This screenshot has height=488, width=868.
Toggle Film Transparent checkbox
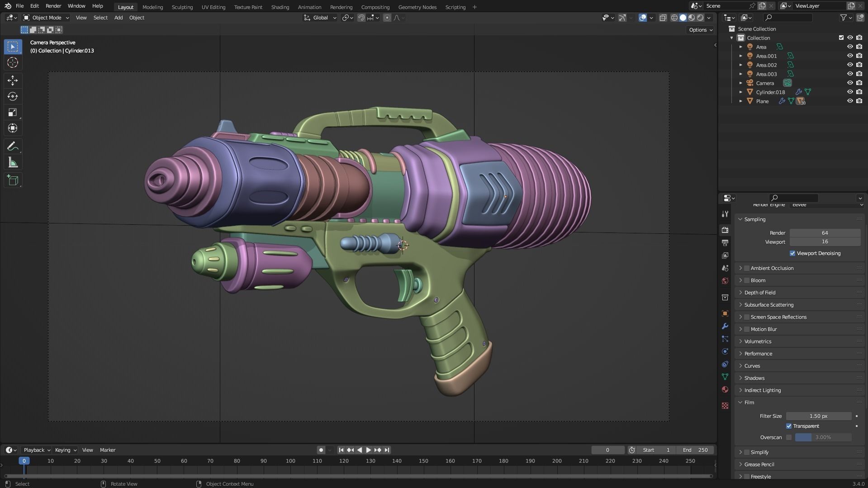tap(789, 426)
